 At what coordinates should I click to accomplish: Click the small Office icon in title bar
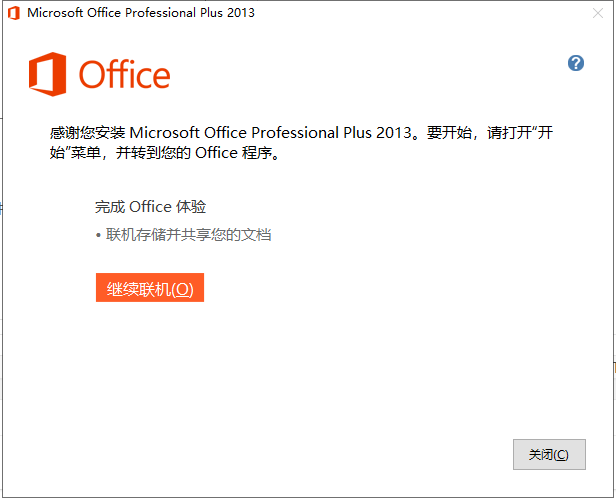(14, 13)
